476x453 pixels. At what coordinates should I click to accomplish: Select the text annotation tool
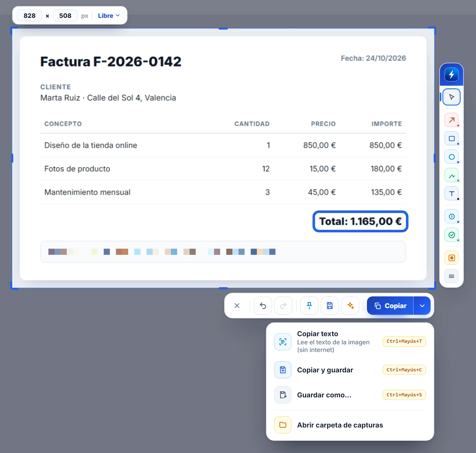(x=452, y=194)
